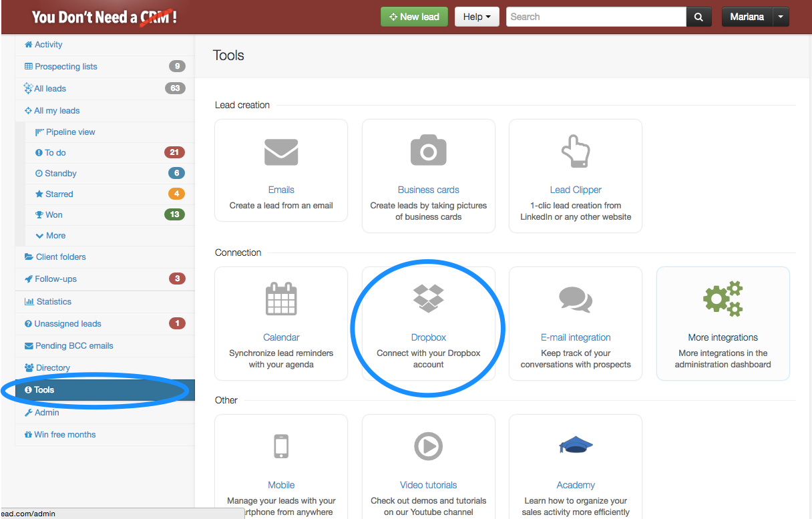Open the E-mail integration link
This screenshot has width=812, height=519.
point(575,337)
